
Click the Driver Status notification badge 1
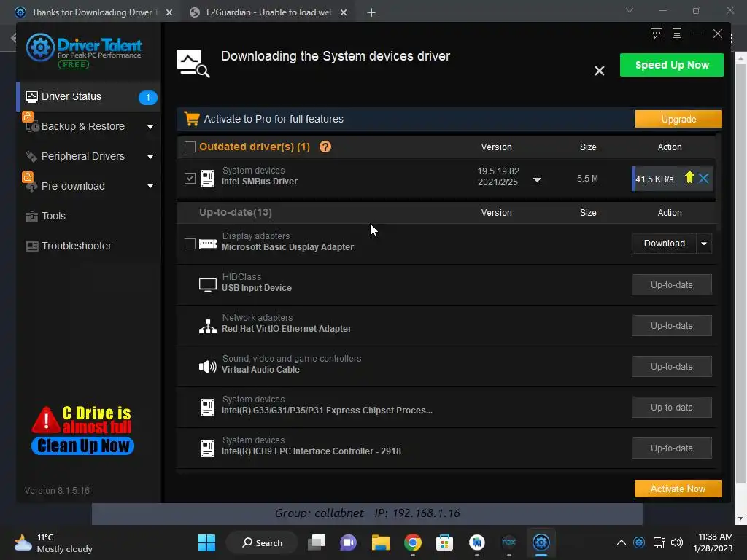[x=147, y=97]
